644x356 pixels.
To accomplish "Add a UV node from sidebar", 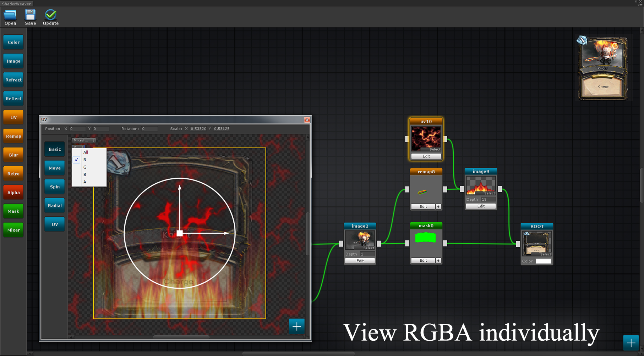I will [13, 117].
